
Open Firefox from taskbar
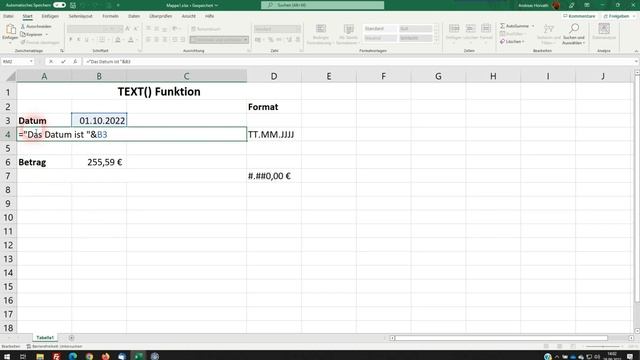(x=106, y=356)
